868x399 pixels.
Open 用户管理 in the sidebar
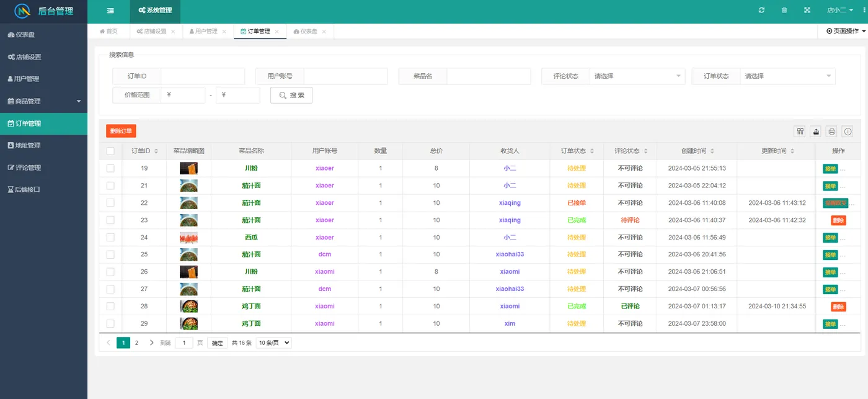(x=43, y=79)
